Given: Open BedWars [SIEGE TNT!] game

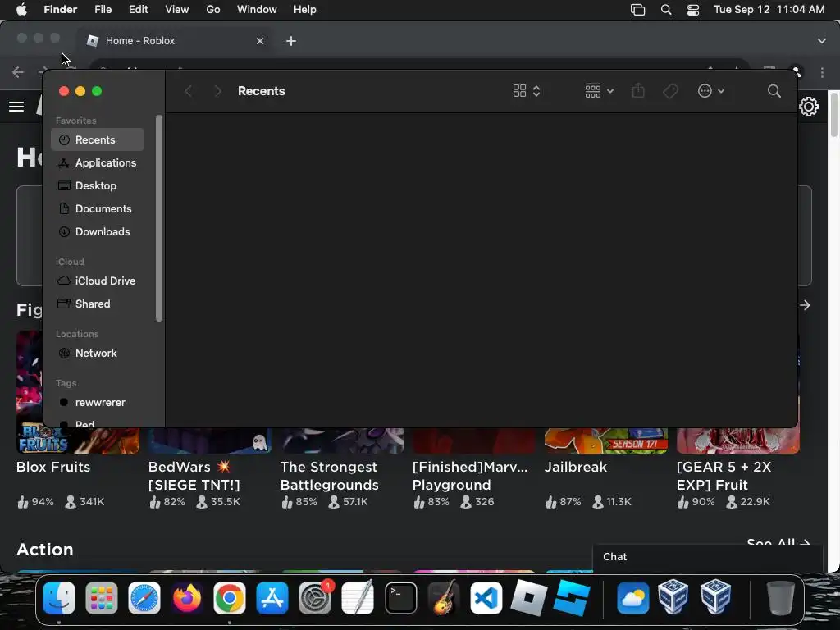Looking at the screenshot, I should pos(194,476).
